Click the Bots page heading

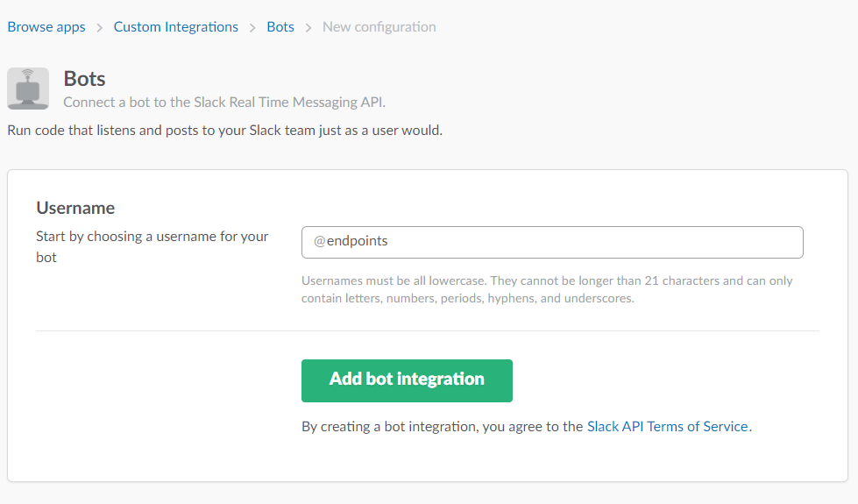85,79
